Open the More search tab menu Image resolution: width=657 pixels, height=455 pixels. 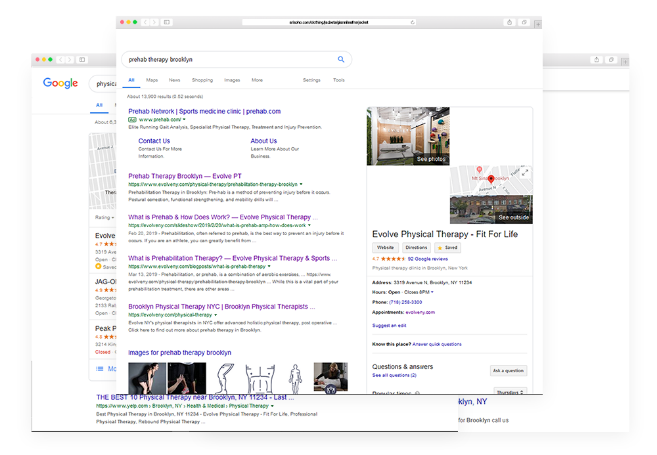click(x=257, y=80)
